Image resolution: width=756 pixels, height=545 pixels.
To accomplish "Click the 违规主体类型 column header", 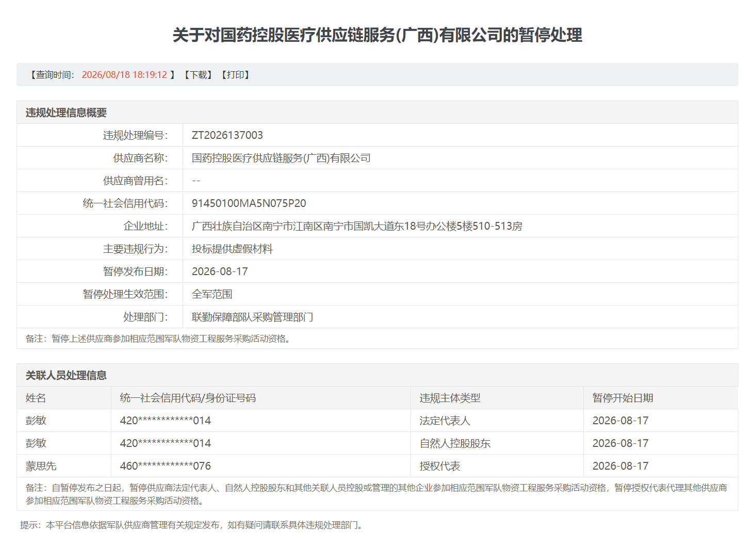I will pyautogui.click(x=450, y=398).
